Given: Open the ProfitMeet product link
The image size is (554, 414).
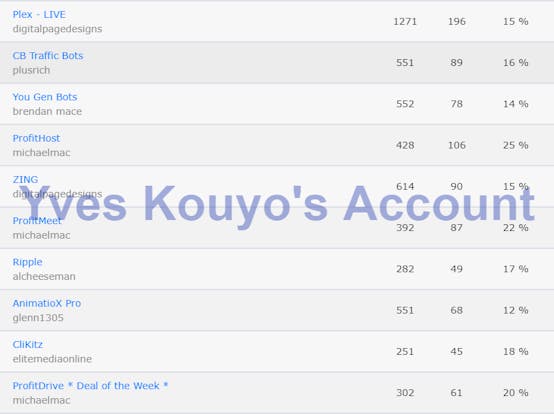Looking at the screenshot, I should [x=37, y=221].
